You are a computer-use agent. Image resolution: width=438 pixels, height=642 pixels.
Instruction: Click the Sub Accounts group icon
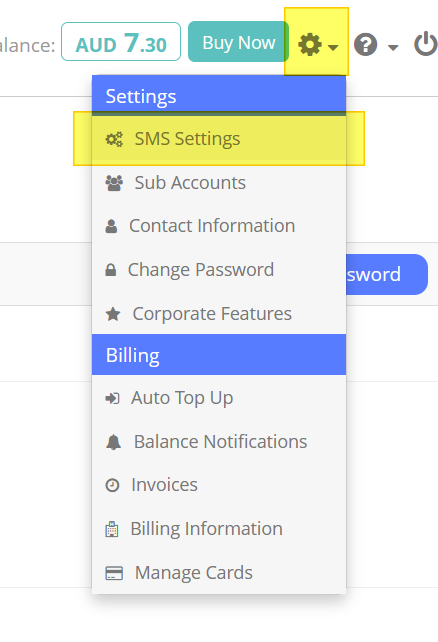click(x=114, y=183)
